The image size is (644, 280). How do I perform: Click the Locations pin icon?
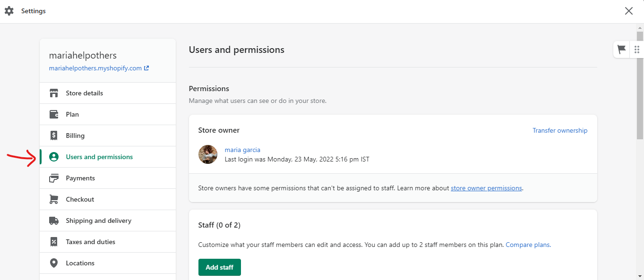click(54, 263)
